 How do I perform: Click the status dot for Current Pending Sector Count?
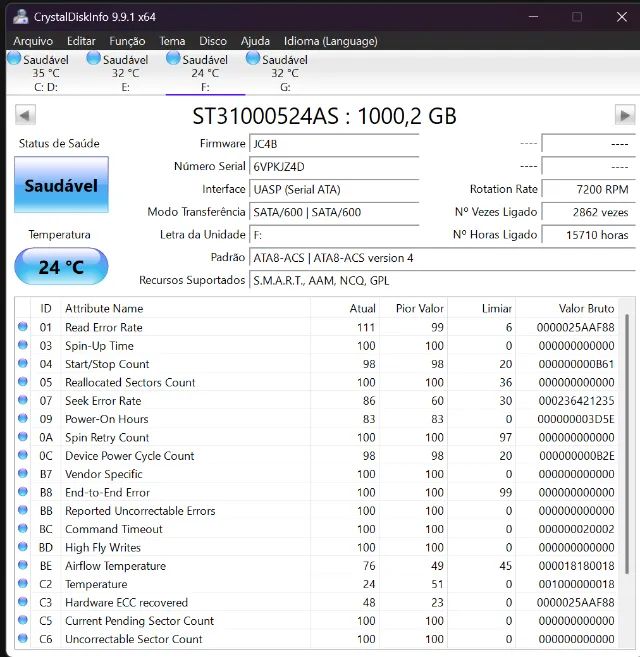[23, 620]
